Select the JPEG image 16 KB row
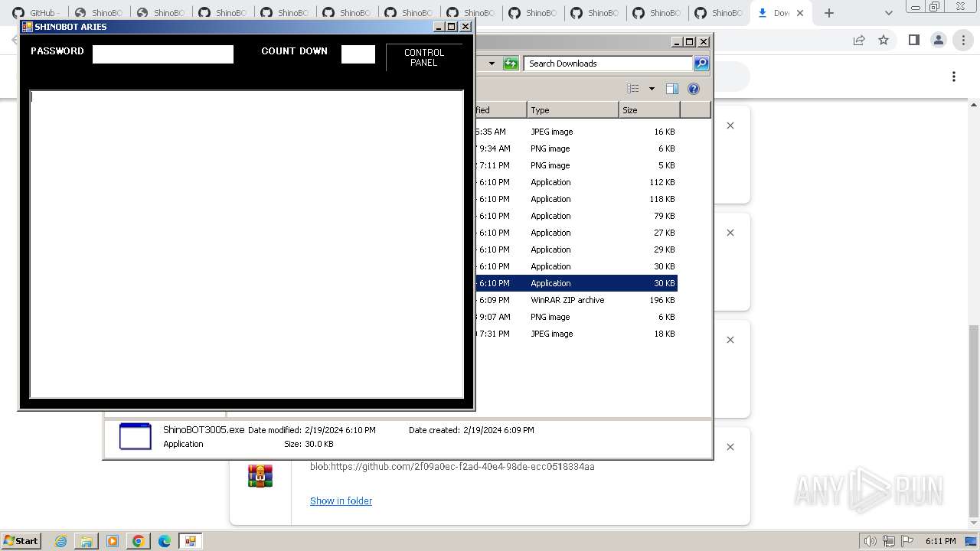 coord(576,132)
